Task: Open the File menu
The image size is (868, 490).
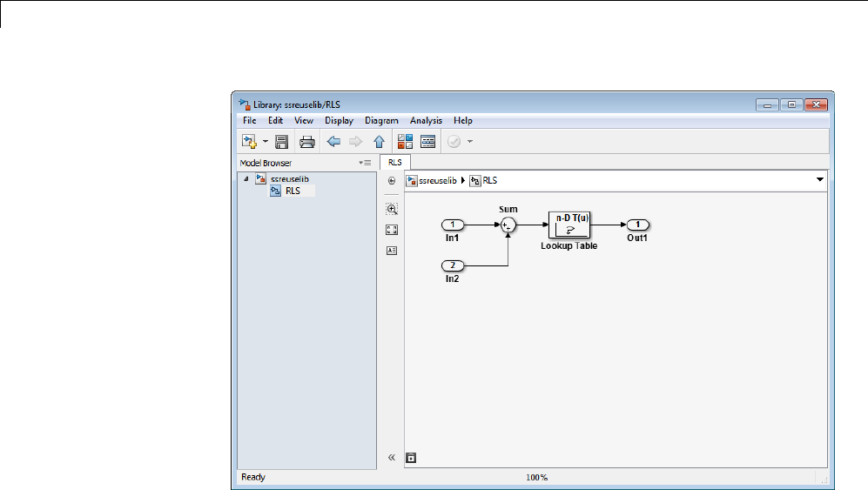Action: pyautogui.click(x=250, y=121)
